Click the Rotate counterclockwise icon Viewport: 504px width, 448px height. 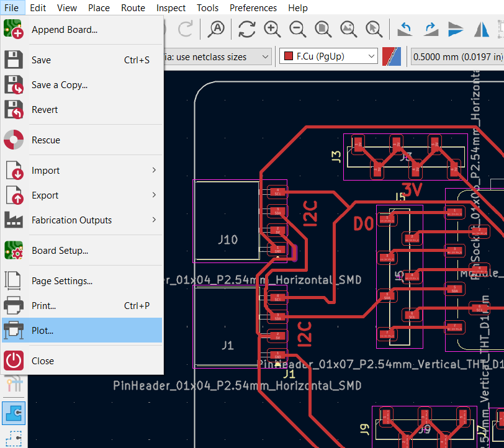(x=405, y=29)
